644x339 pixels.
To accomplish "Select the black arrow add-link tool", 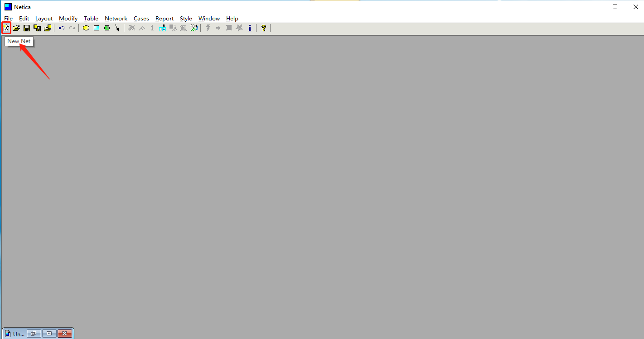I will pos(117,28).
